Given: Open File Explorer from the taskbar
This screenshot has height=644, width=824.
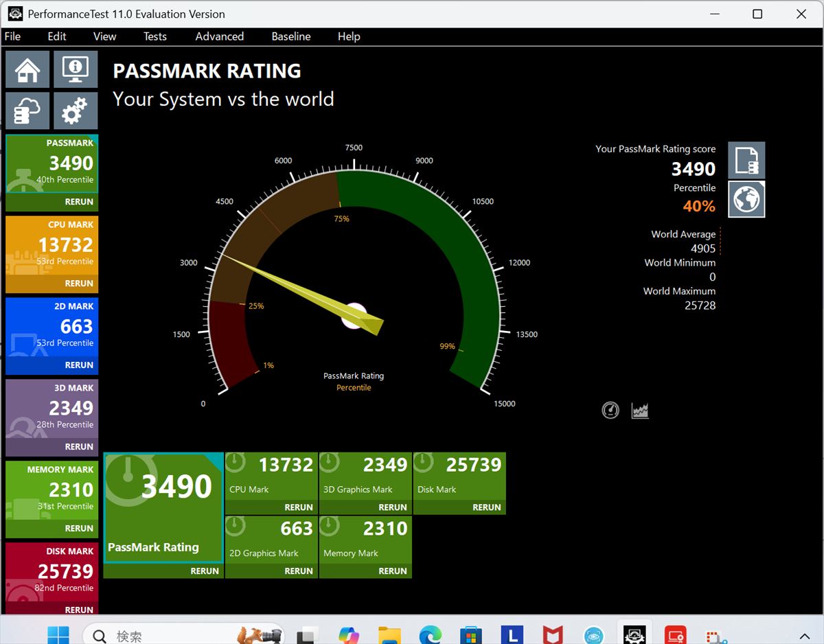Looking at the screenshot, I should 390,635.
